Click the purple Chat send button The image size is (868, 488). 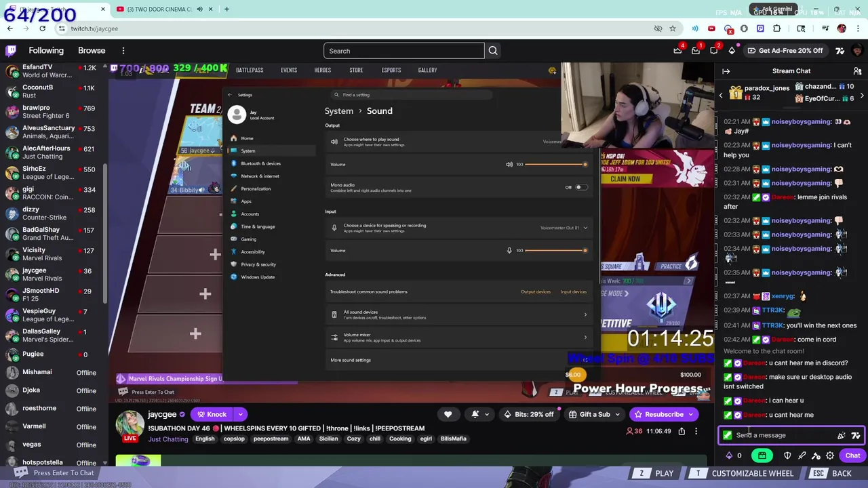tap(852, 455)
